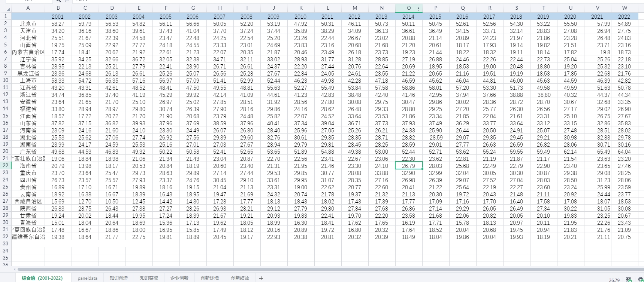
Task: Click the 2008 year header cell
Action: (247, 16)
